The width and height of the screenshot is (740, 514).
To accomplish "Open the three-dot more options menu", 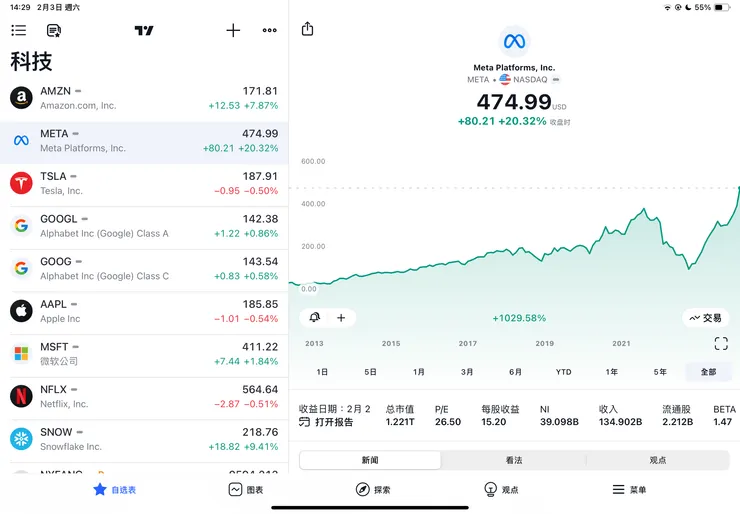I will (x=269, y=31).
